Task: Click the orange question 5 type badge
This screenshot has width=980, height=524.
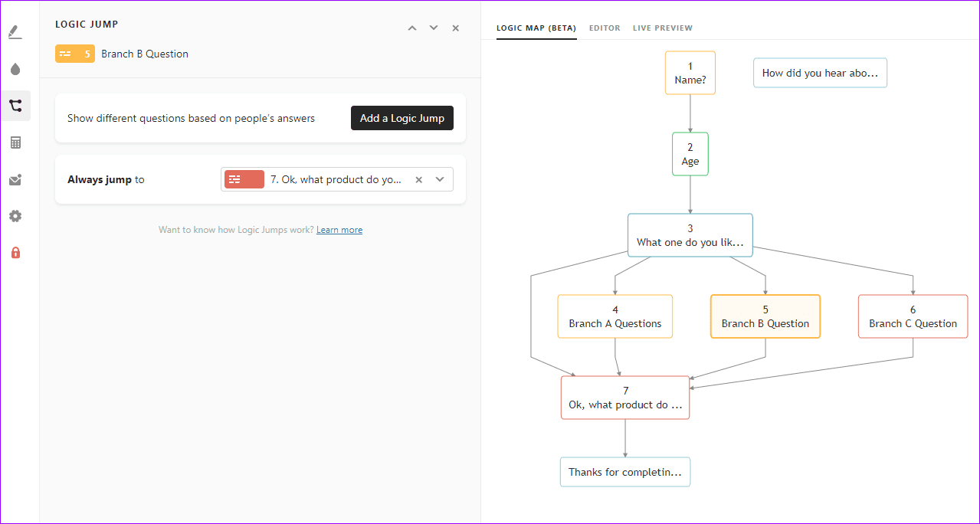Action: 75,54
